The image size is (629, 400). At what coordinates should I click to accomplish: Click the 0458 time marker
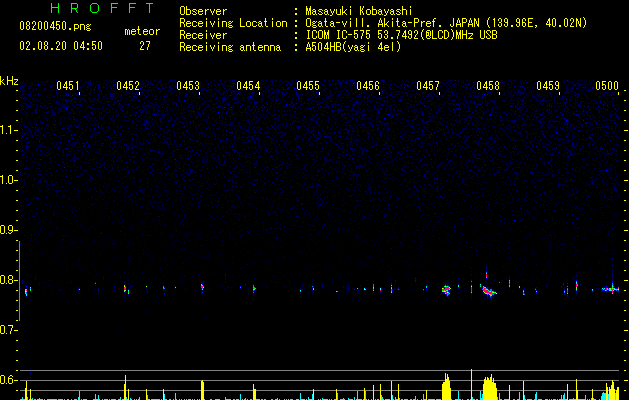[488, 86]
